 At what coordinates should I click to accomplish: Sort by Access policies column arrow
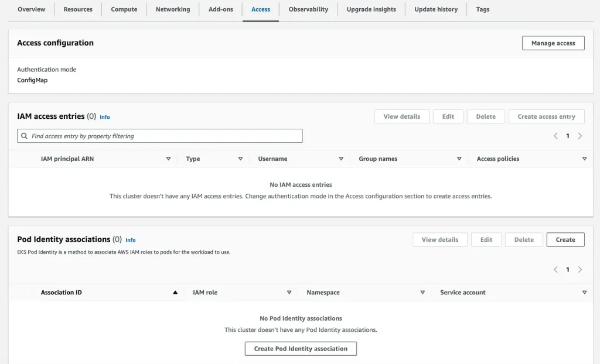pyautogui.click(x=584, y=159)
